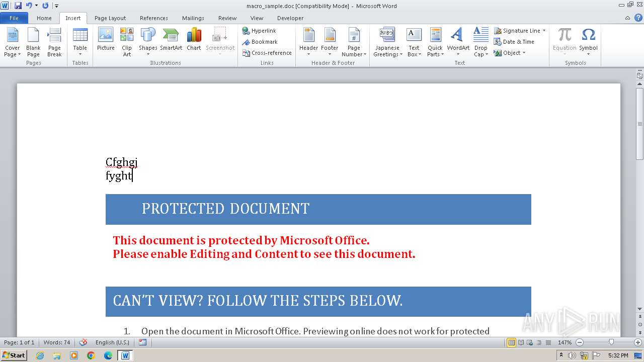The image size is (644, 362).
Task: Undo the last action
Action: pyautogui.click(x=29, y=6)
